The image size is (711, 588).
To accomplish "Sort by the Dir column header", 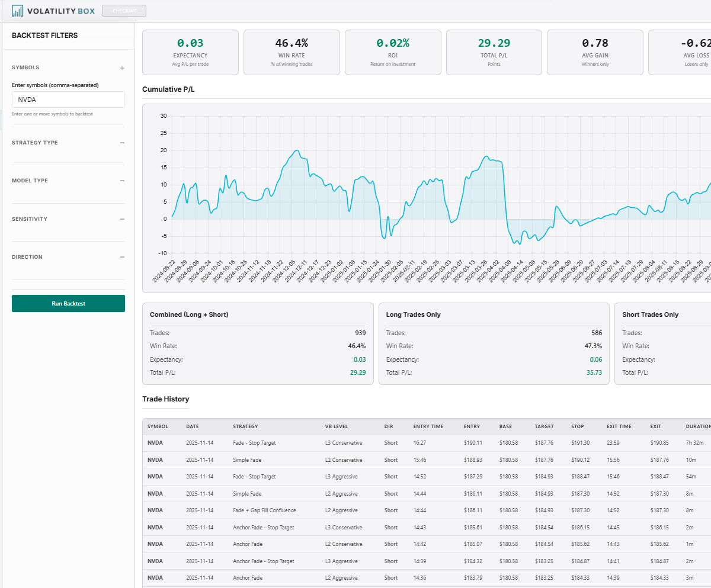I will (x=388, y=426).
